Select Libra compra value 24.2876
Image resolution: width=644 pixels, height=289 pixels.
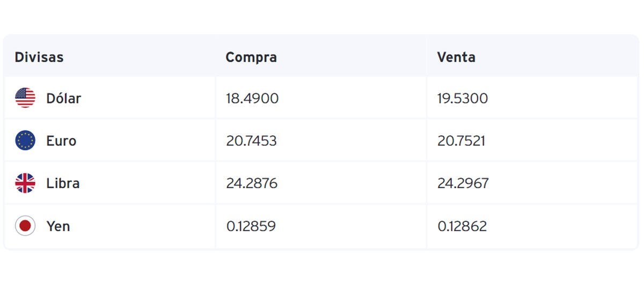click(x=252, y=183)
